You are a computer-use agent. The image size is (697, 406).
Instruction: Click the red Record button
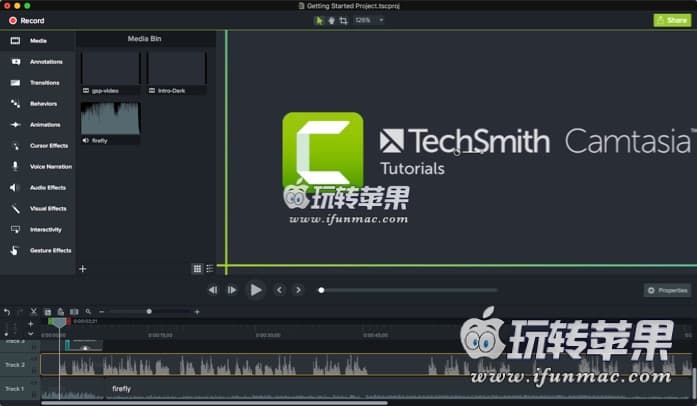(27, 20)
